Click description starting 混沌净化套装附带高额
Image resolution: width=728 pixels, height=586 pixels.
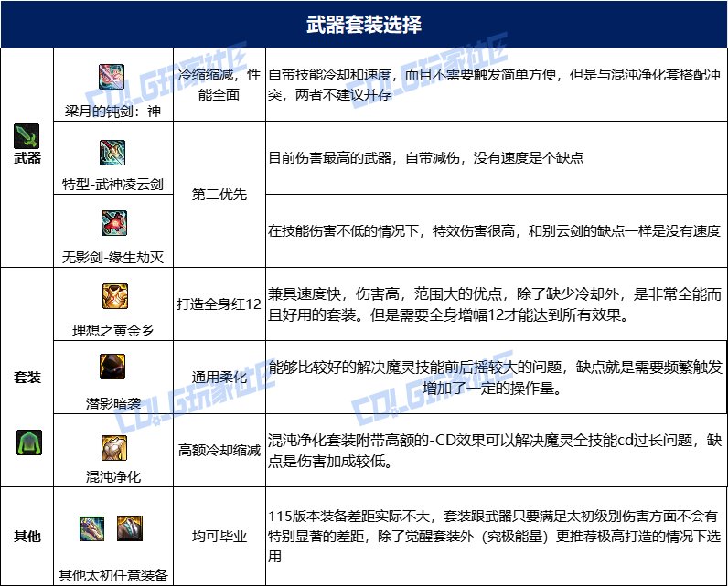495,451
